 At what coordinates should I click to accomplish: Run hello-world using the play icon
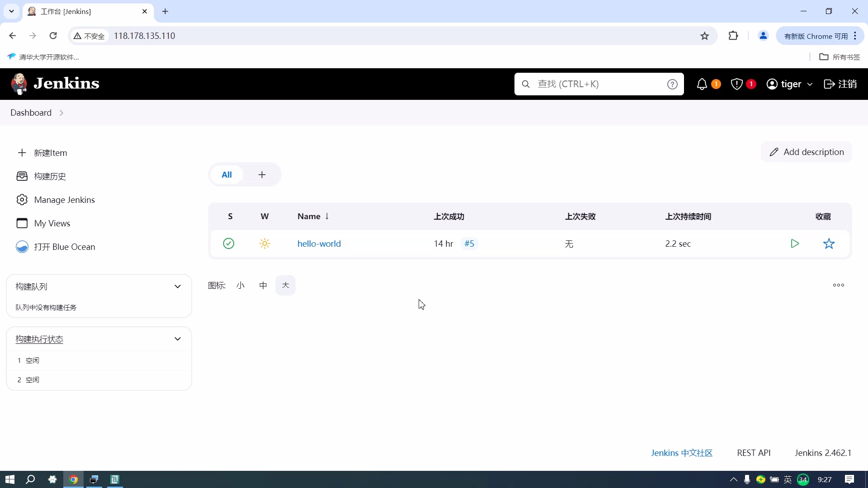tap(795, 244)
